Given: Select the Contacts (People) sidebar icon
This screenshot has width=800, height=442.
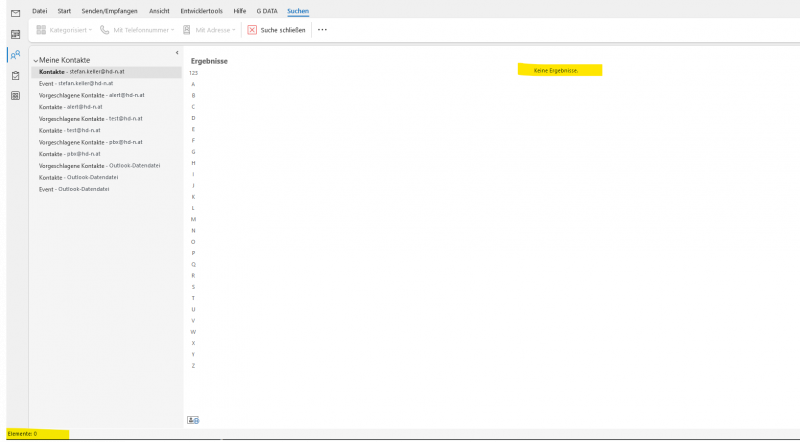Looking at the screenshot, I should click(15, 54).
